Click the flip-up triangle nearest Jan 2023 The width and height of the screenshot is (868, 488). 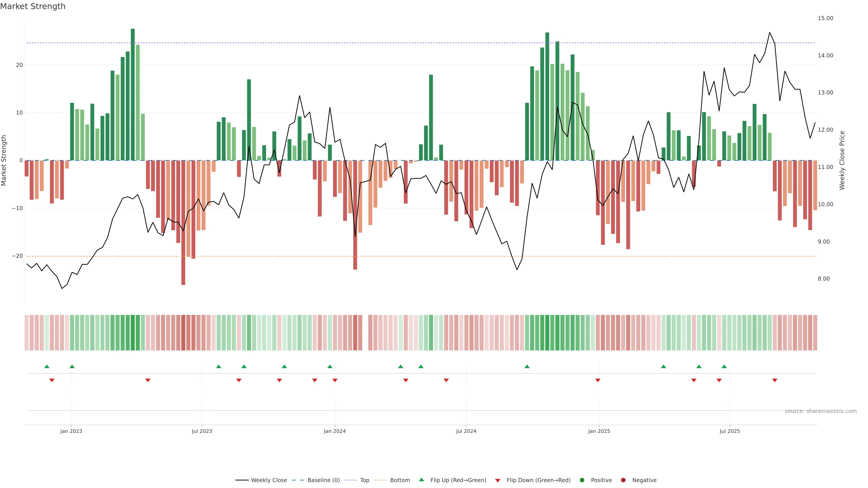tap(72, 366)
